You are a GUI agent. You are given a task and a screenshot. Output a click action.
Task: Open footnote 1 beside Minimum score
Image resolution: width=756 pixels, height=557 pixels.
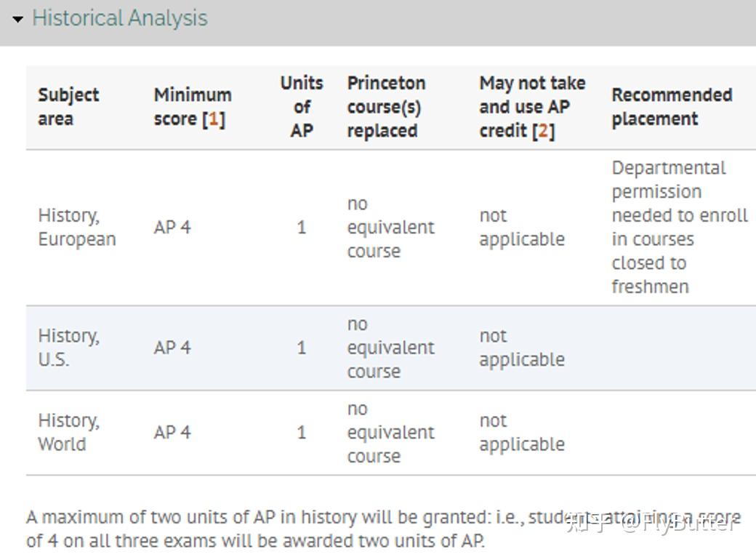(213, 119)
